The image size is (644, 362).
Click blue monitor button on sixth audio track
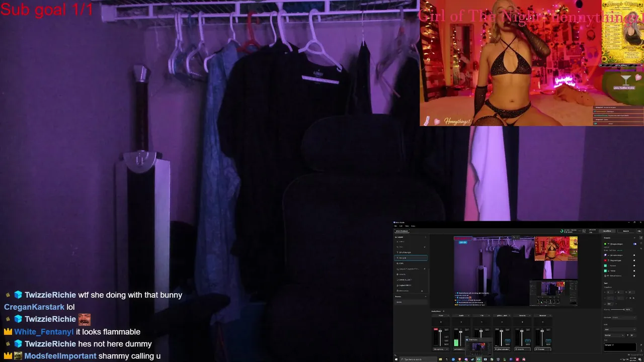(x=548, y=341)
